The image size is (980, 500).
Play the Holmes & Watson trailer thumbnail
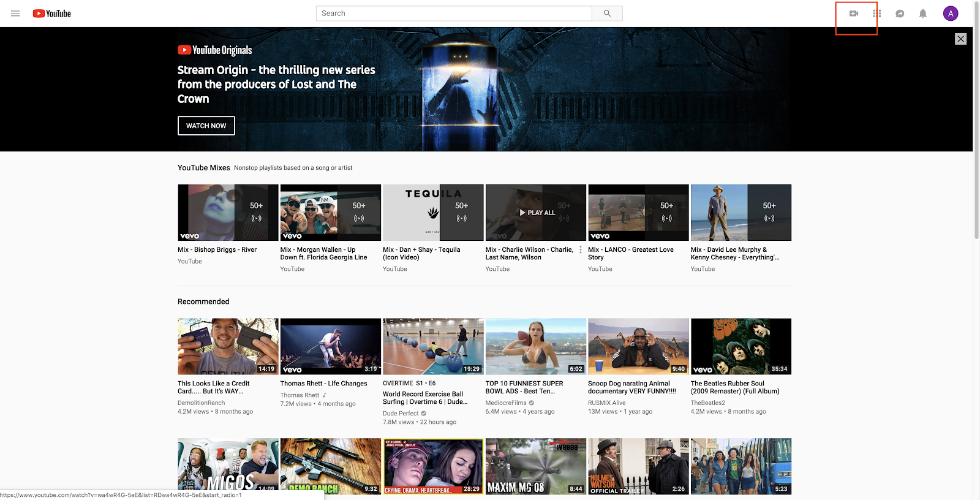(x=638, y=466)
